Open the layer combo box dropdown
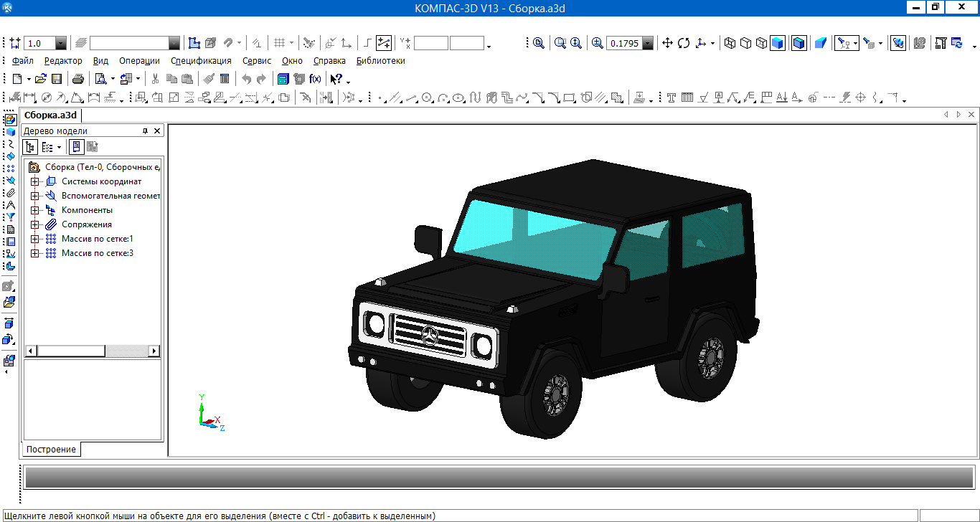The width and height of the screenshot is (980, 522). (174, 43)
